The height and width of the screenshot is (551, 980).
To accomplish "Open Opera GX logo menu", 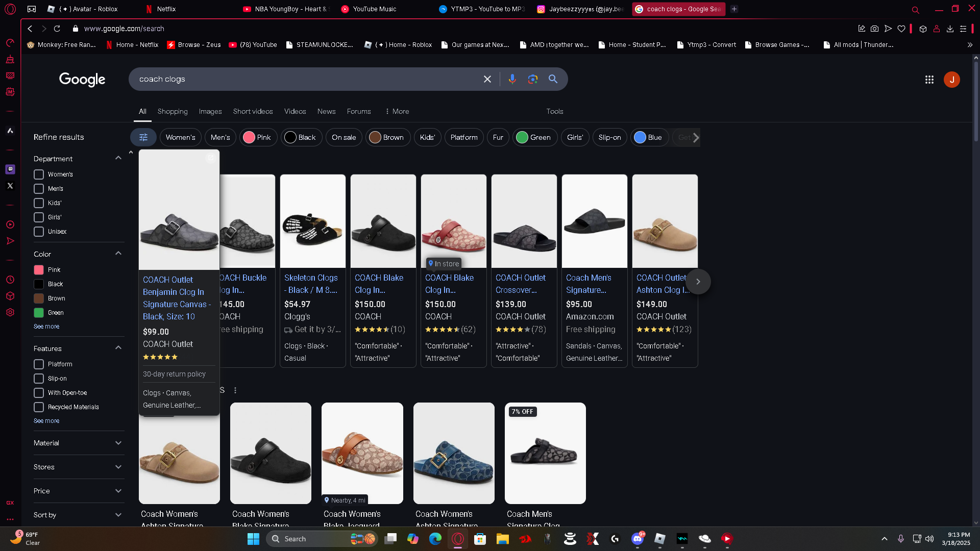I will tap(10, 9).
